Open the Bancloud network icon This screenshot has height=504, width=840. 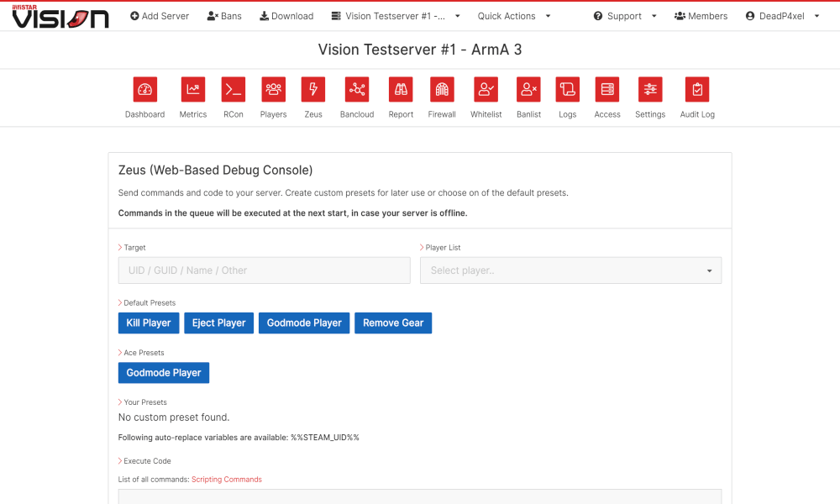(x=357, y=89)
